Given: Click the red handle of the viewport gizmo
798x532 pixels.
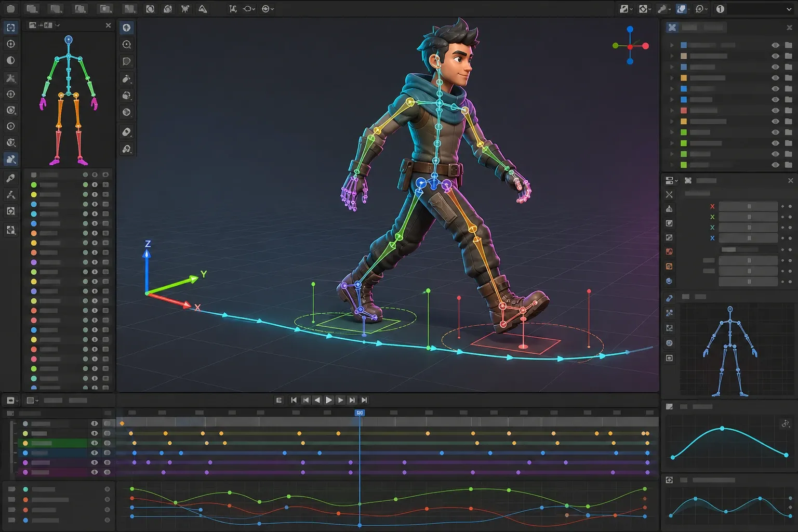Looking at the screenshot, I should click(x=645, y=46).
